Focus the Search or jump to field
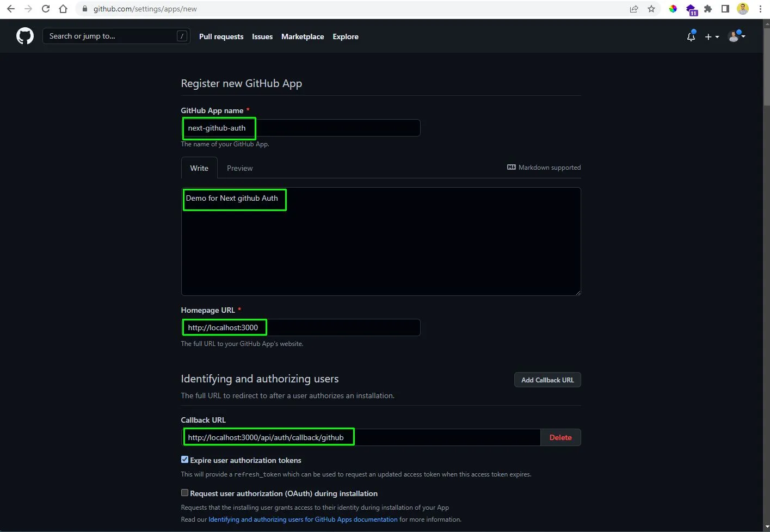 click(x=116, y=36)
